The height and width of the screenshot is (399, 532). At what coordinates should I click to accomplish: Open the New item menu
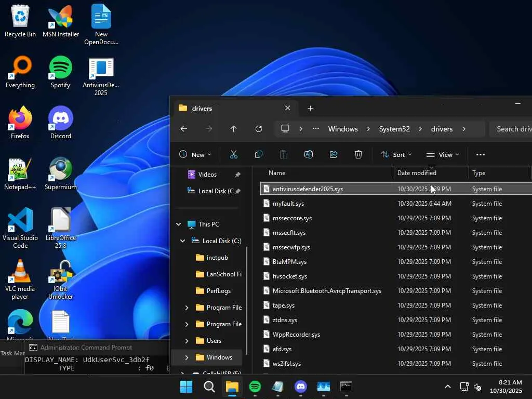tap(195, 154)
